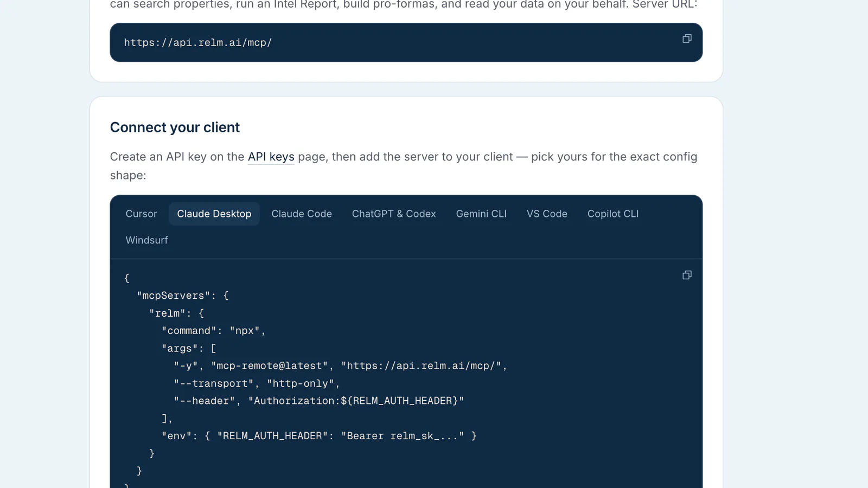Click the "env" RELM_AUTH_HEADER line
The width and height of the screenshot is (868, 488).
tap(319, 436)
